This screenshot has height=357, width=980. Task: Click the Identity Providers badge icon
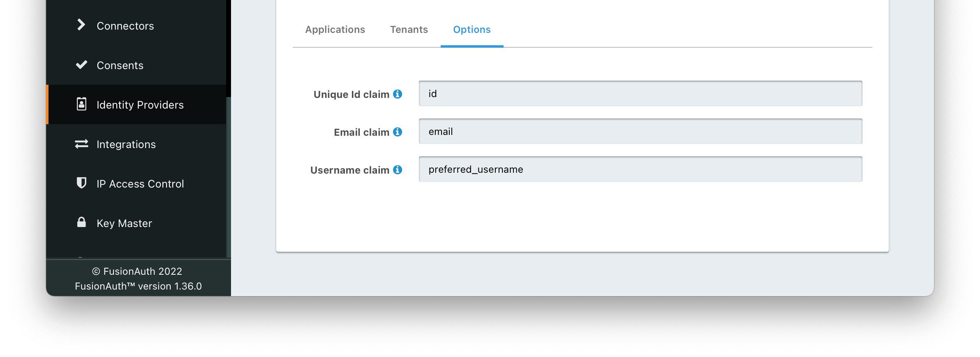(81, 104)
